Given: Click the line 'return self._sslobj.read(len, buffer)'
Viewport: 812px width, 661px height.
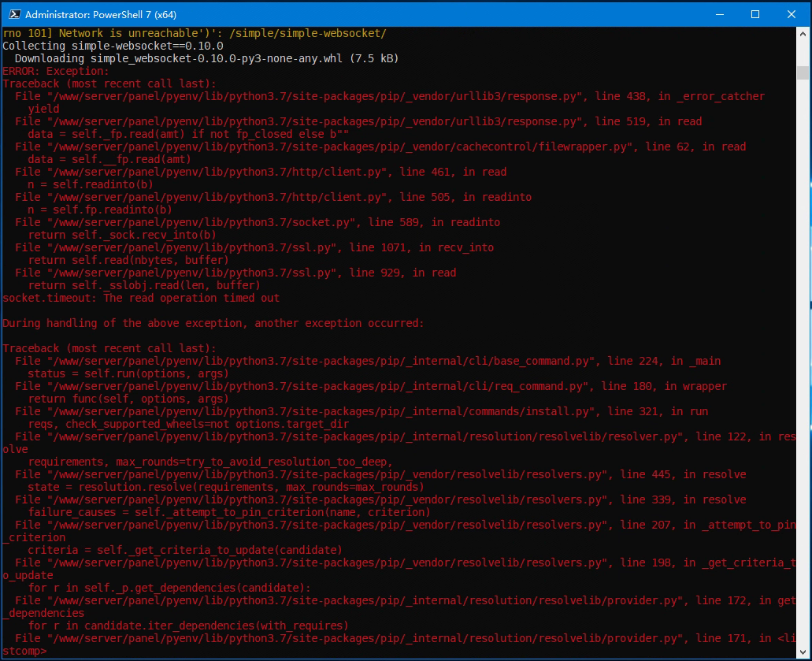Looking at the screenshot, I should (144, 285).
